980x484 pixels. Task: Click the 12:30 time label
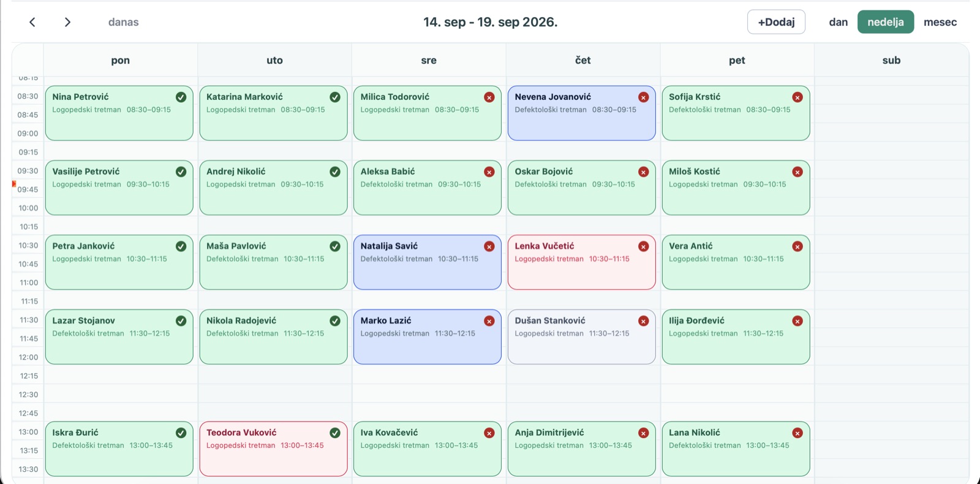29,395
